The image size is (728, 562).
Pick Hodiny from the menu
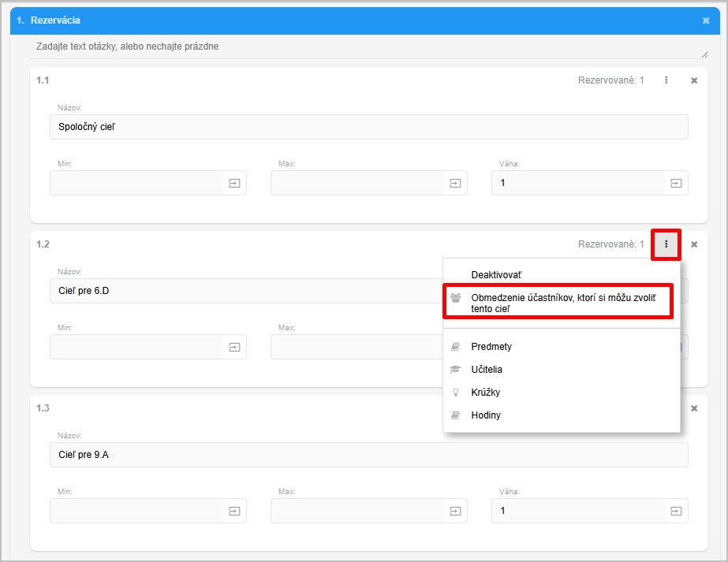click(485, 415)
